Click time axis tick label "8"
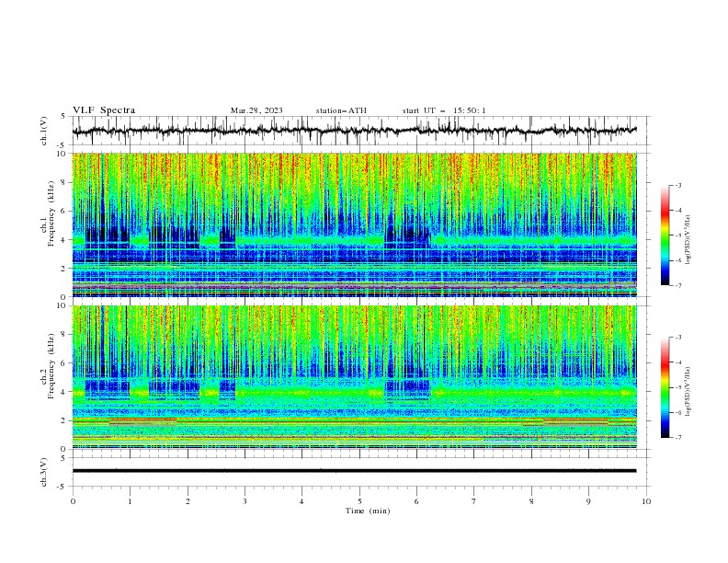This screenshot has height=563, width=728. [531, 501]
